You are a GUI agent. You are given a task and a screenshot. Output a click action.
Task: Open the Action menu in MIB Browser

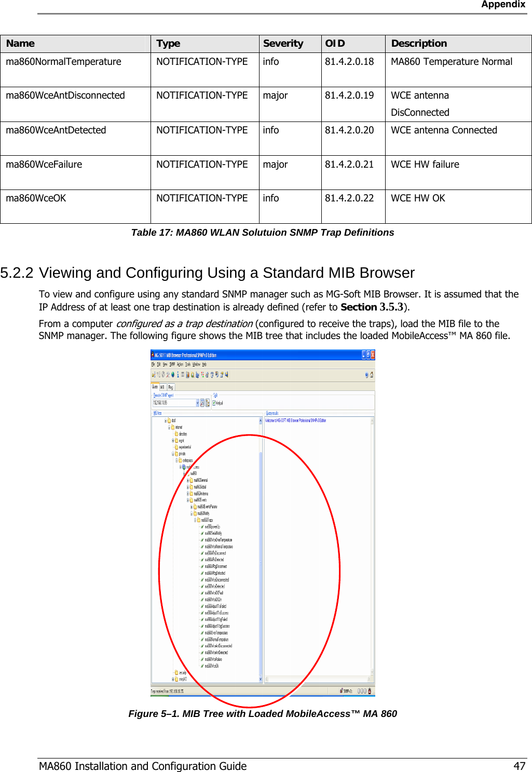180,364
